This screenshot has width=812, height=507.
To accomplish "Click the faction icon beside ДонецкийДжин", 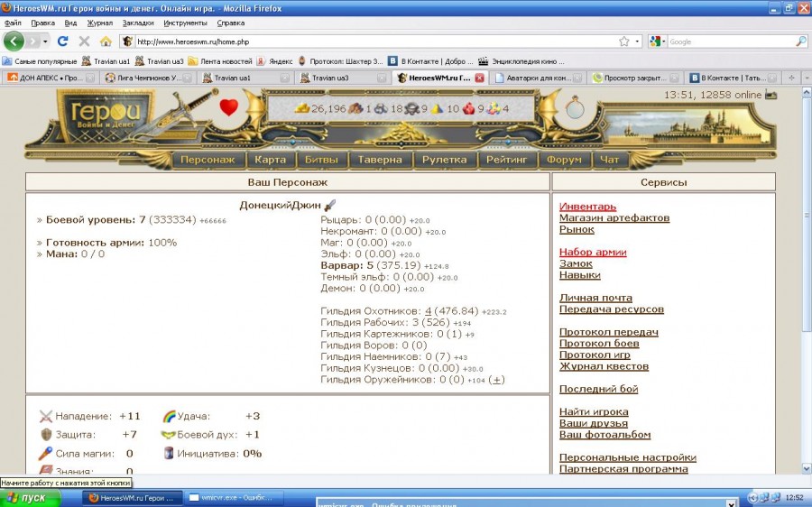I will 329,205.
